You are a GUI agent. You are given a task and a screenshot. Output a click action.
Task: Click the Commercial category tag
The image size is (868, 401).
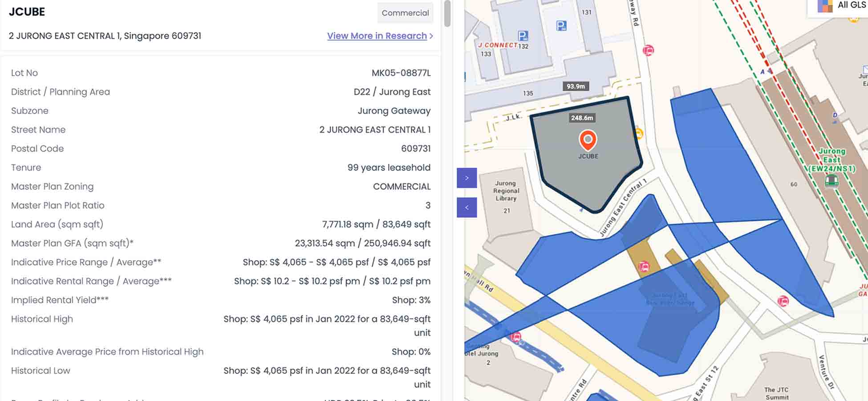coord(405,13)
